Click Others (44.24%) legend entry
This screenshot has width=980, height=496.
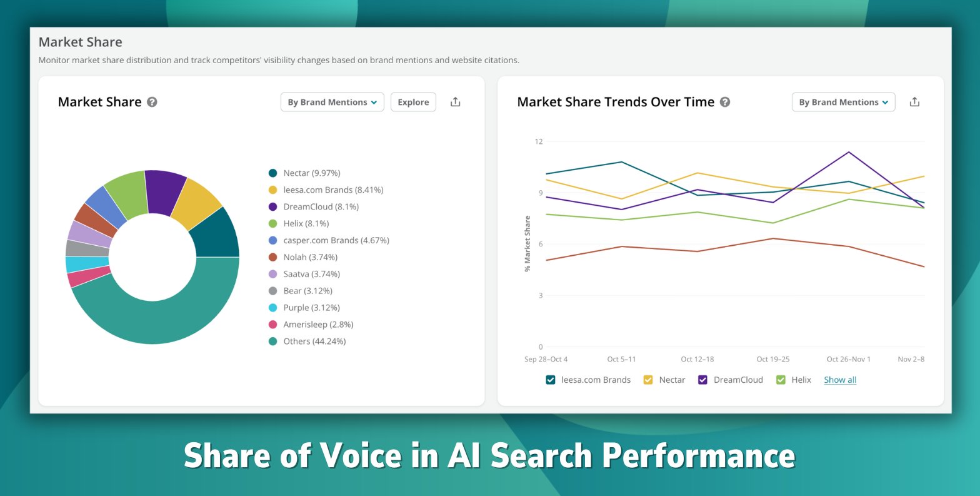pyautogui.click(x=307, y=342)
